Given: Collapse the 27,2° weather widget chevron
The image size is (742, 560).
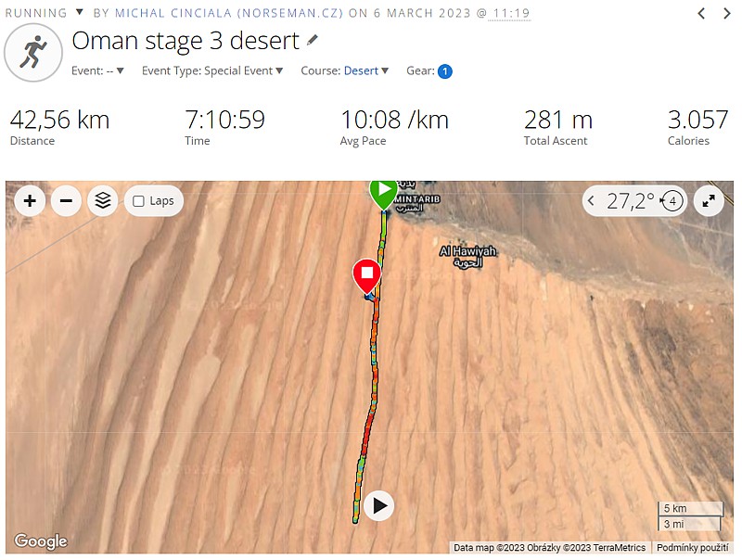Looking at the screenshot, I should 591,201.
